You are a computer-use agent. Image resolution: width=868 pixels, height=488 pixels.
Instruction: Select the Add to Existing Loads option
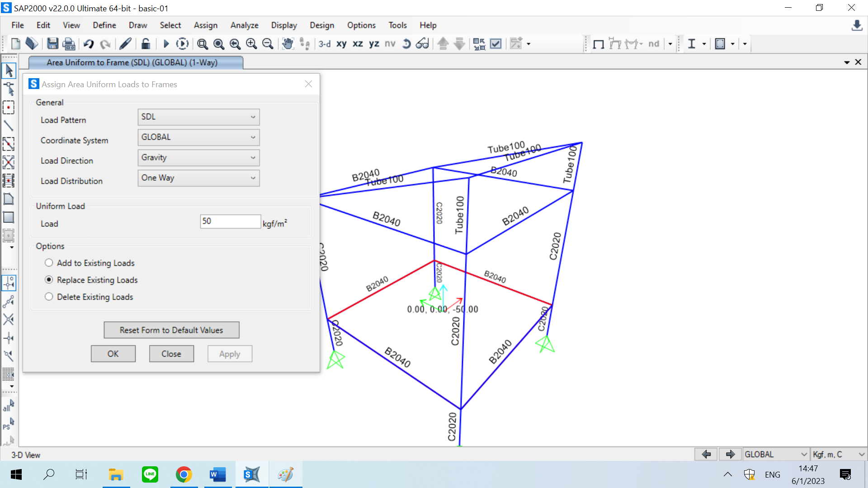[x=49, y=263]
